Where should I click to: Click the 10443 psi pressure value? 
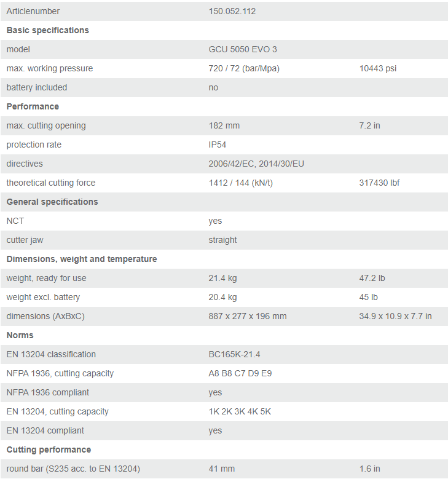pyautogui.click(x=377, y=68)
